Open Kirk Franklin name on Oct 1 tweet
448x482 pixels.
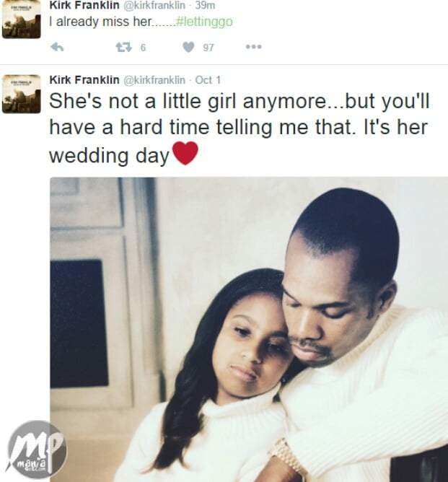(x=84, y=80)
